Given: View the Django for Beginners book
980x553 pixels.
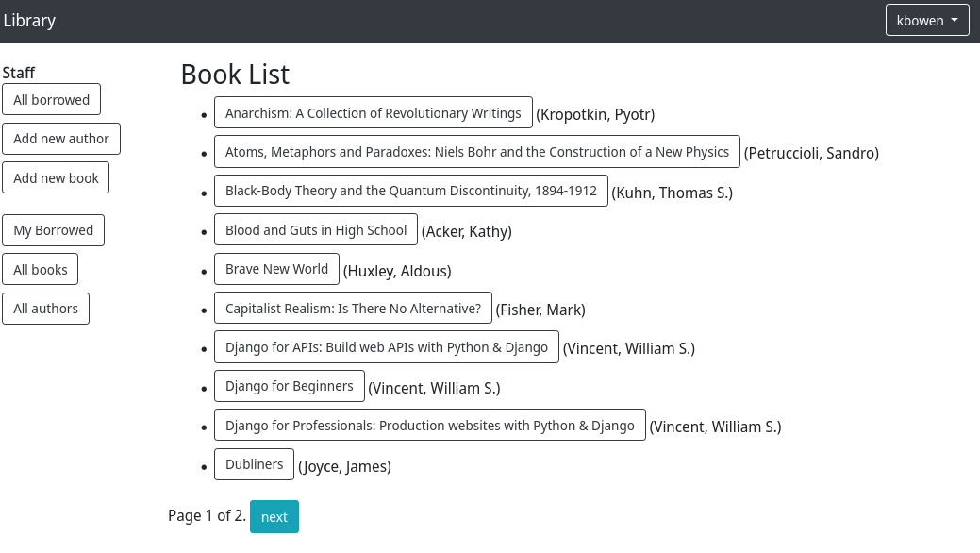Looking at the screenshot, I should (289, 386).
